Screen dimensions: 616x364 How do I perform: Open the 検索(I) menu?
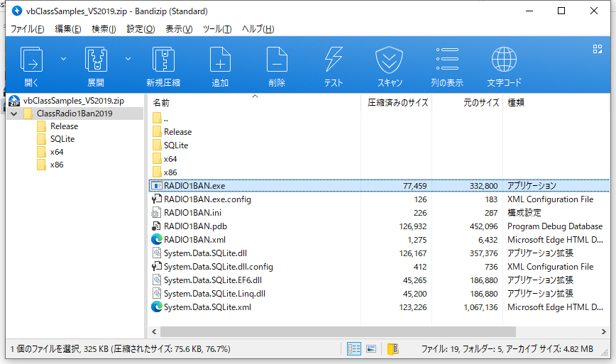click(x=104, y=28)
